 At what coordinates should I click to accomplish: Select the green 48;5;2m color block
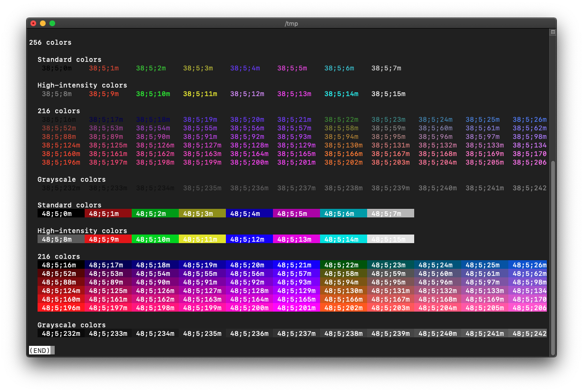coord(155,214)
